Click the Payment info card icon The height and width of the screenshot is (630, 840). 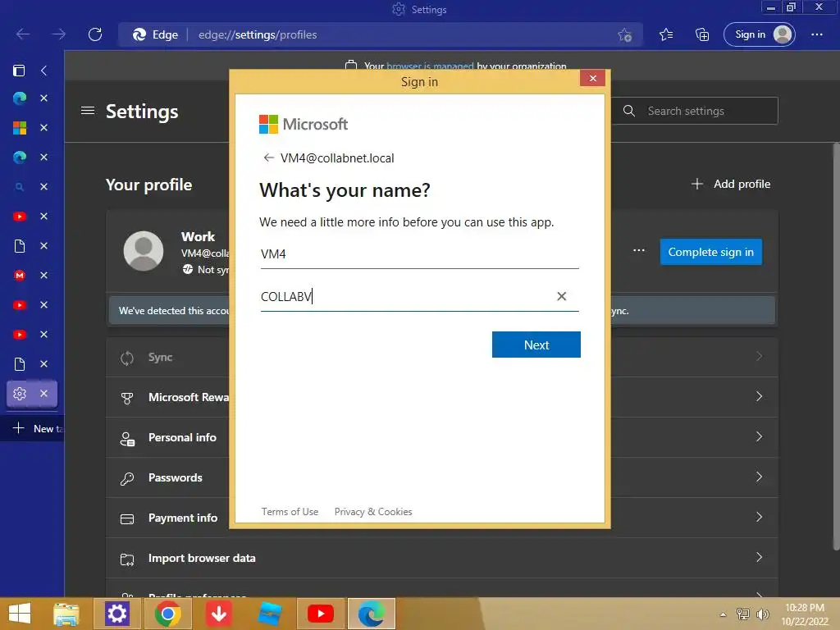(127, 518)
